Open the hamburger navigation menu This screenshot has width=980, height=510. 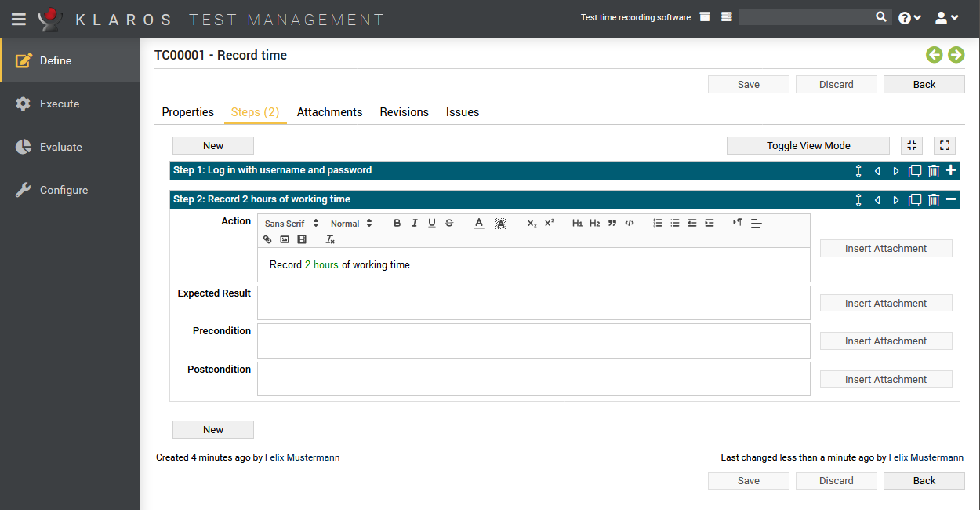click(x=19, y=19)
